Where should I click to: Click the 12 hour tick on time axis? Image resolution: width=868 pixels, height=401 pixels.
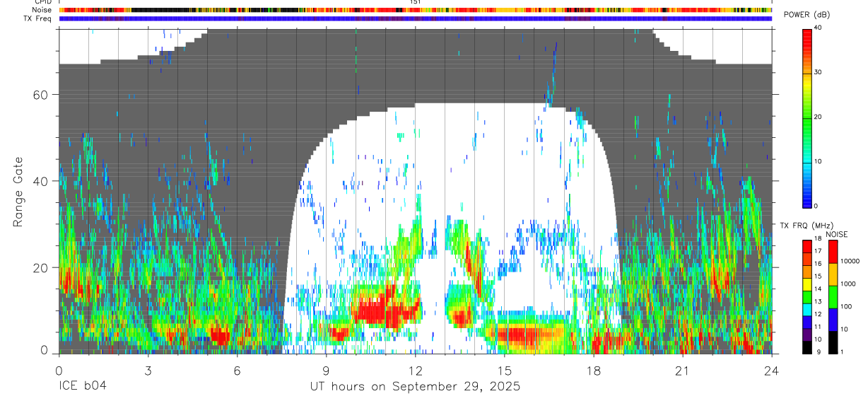[415, 370]
